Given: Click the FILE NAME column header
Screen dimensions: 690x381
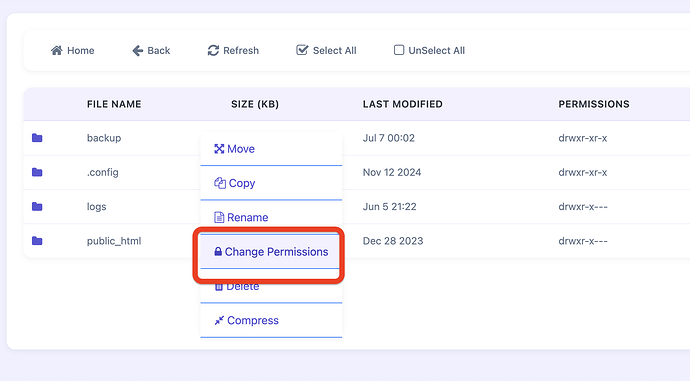Looking at the screenshot, I should tap(114, 104).
